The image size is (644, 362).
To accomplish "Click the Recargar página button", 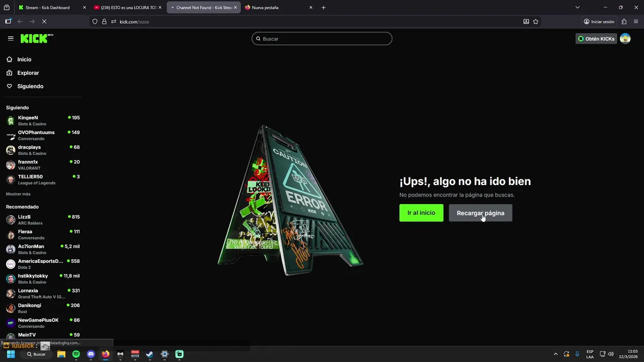I will 480,213.
